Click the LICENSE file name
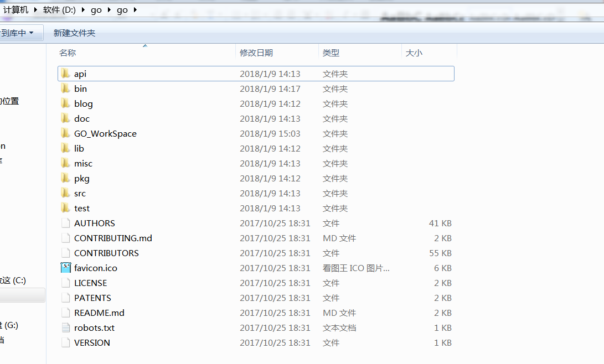Screen dimensions: 604x364 pyautogui.click(x=91, y=283)
